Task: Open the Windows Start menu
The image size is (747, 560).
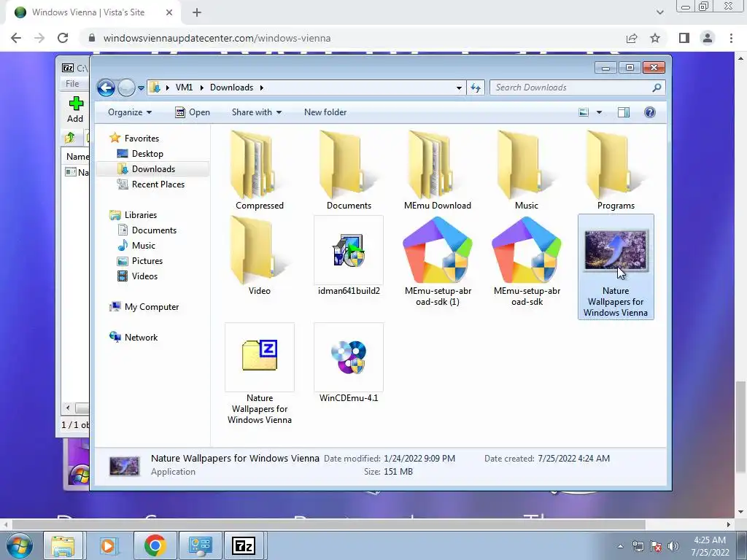Action: click(x=19, y=545)
